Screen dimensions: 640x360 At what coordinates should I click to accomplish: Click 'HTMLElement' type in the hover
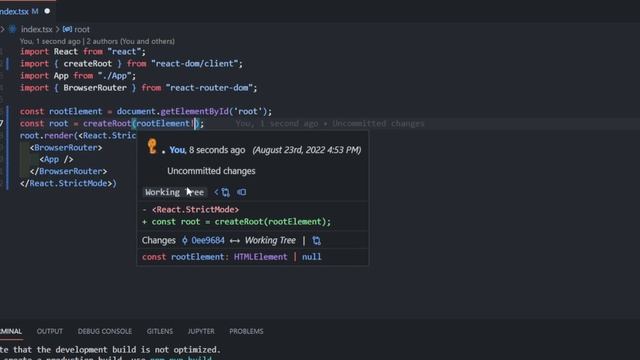point(260,257)
